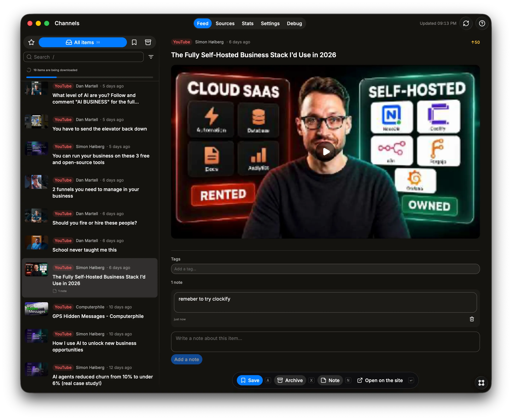Switch to the Feed tab
512x420 pixels.
tap(203, 24)
